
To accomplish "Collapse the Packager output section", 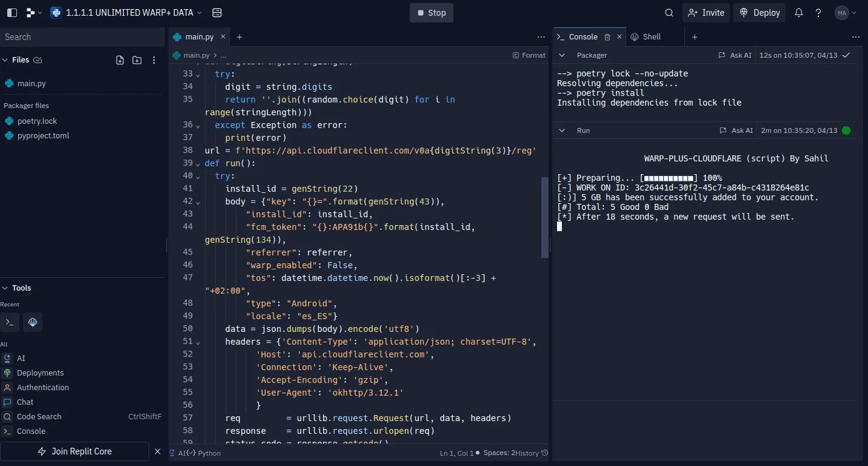I will tap(562, 55).
